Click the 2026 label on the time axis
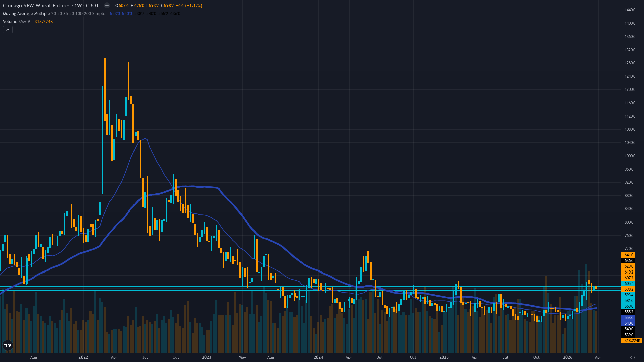644x362 pixels. [x=568, y=357]
